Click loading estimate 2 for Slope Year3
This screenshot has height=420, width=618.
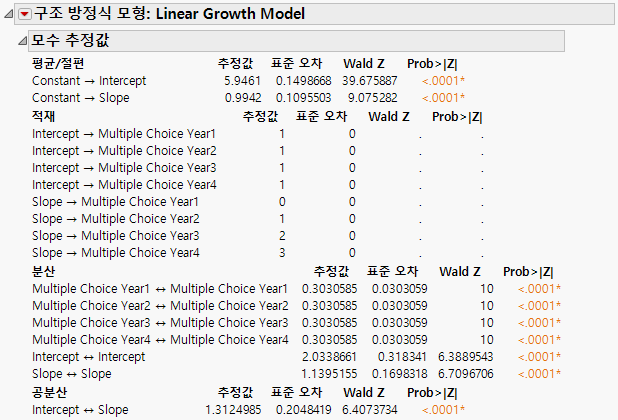pyautogui.click(x=282, y=236)
